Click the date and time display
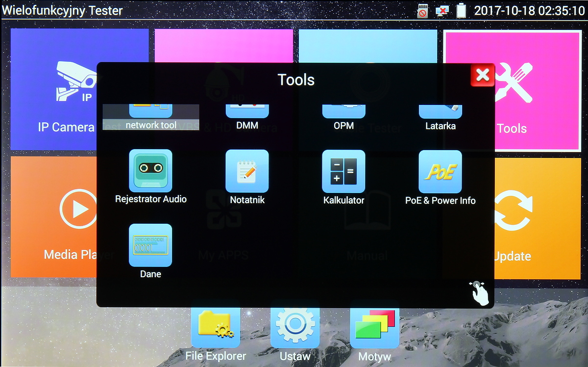 click(x=529, y=10)
